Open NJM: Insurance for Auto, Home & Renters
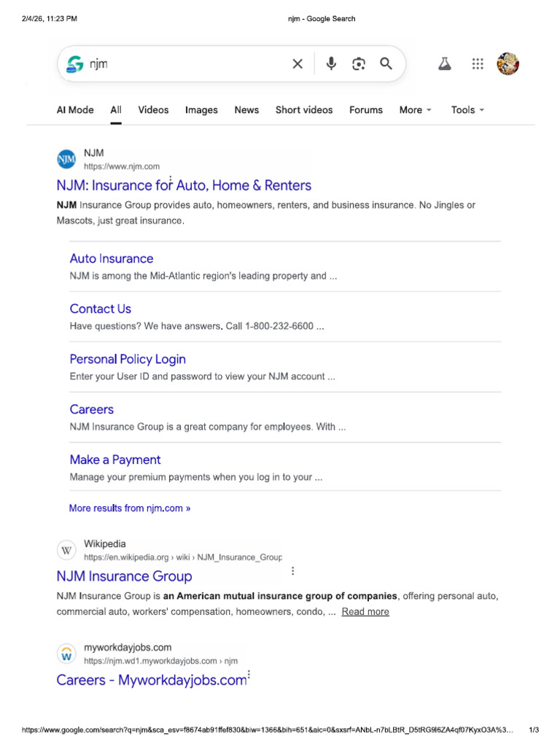The height and width of the screenshot is (747, 560). coord(184,185)
